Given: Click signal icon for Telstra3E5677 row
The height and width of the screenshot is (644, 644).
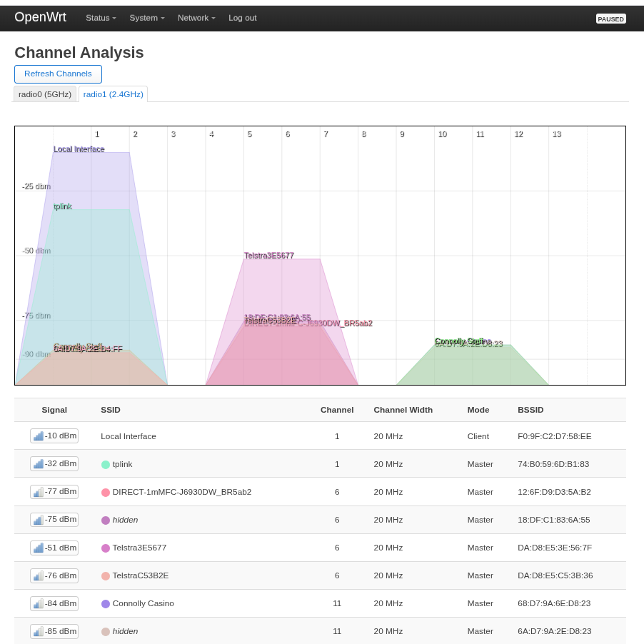Looking at the screenshot, I should point(39,548).
